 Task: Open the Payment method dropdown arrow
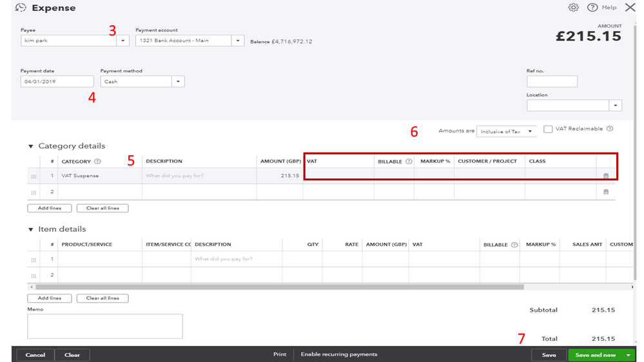[179, 81]
